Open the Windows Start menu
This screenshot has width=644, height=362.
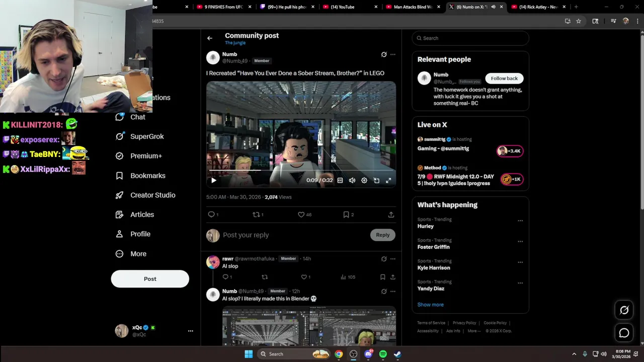click(249, 354)
